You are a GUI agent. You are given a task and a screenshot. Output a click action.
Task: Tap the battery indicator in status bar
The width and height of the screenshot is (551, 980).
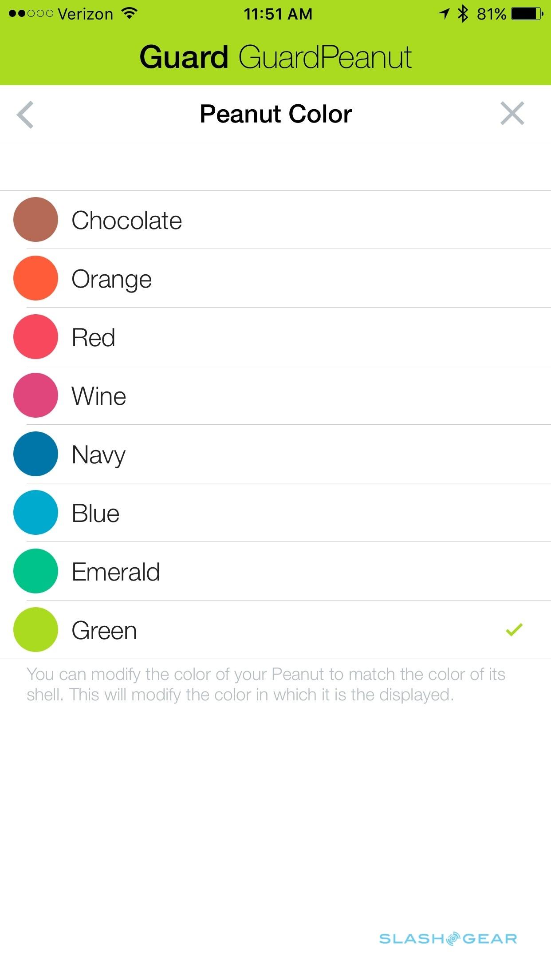pos(527,14)
